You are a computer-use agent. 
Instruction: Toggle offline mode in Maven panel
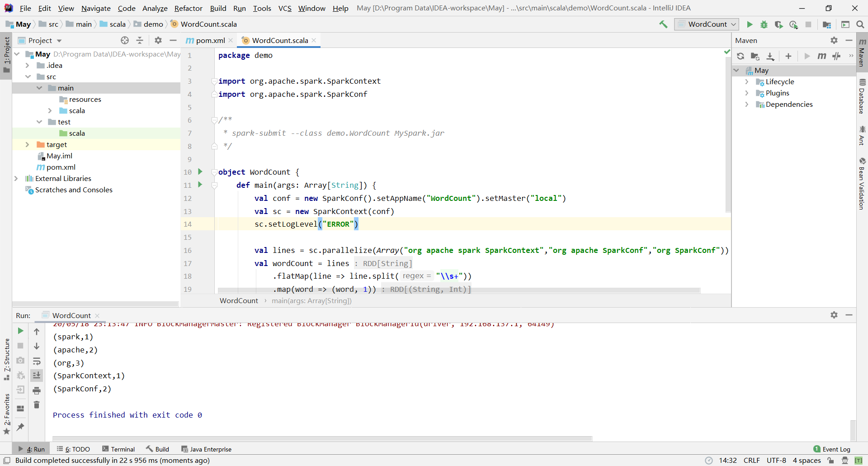point(837,56)
